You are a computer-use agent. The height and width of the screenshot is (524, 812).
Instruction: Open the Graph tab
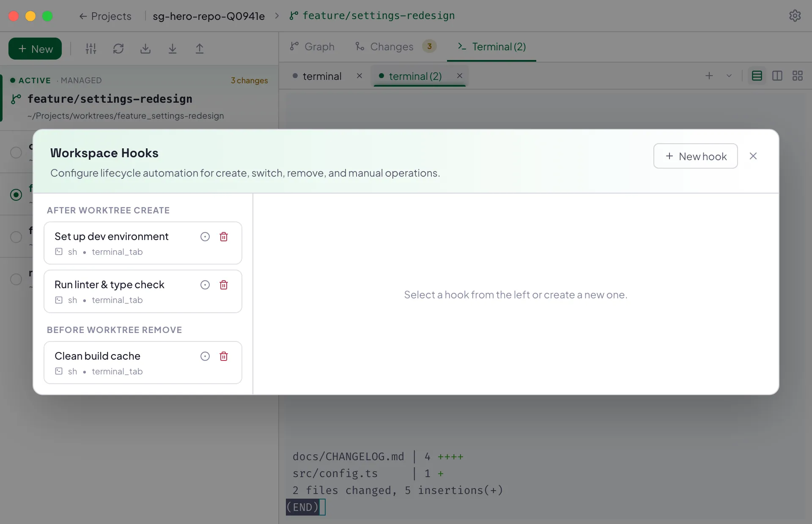[312, 46]
